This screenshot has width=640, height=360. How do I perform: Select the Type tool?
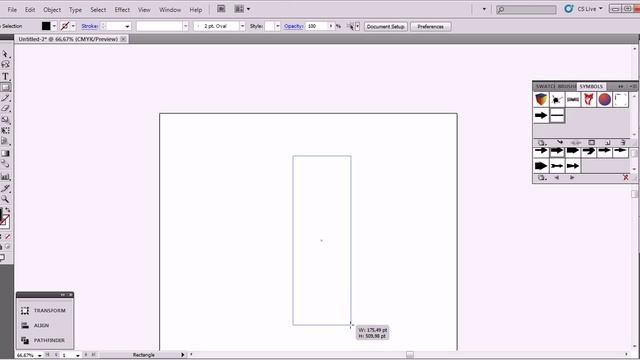tap(5, 76)
